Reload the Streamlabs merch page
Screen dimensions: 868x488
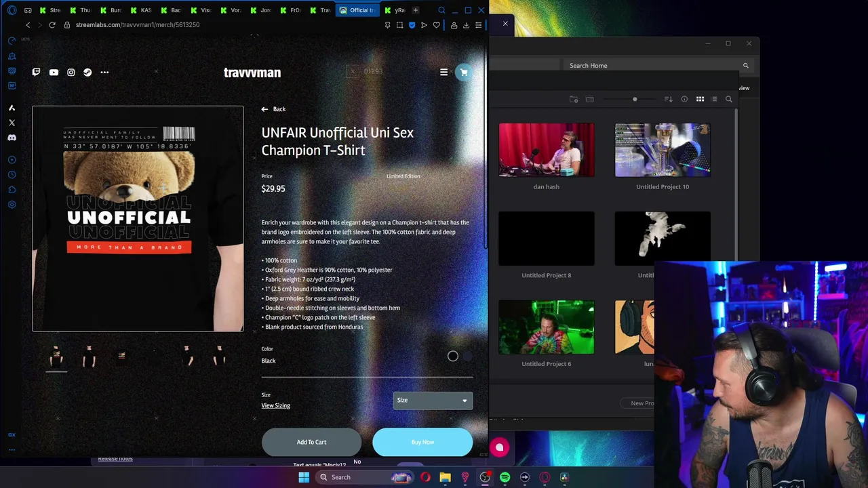click(52, 25)
